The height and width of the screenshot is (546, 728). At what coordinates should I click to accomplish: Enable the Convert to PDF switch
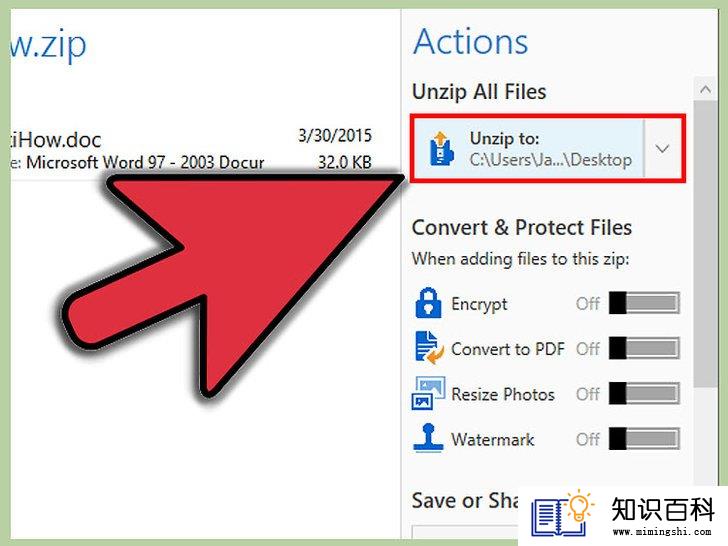coord(644,348)
